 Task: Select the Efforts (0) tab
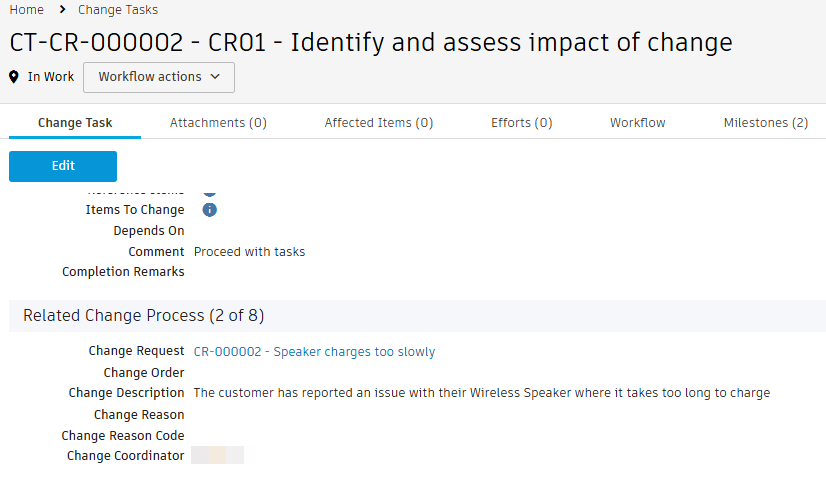(522, 123)
